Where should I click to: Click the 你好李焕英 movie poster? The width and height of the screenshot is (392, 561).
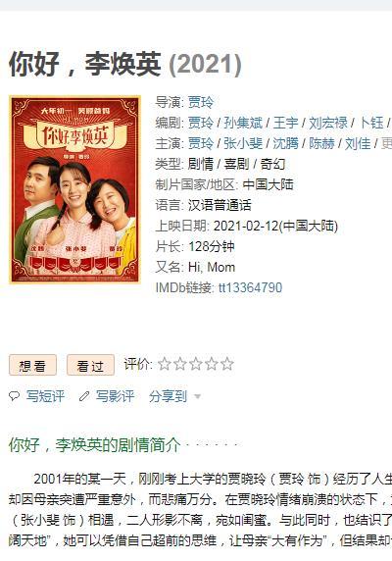[x=74, y=189]
